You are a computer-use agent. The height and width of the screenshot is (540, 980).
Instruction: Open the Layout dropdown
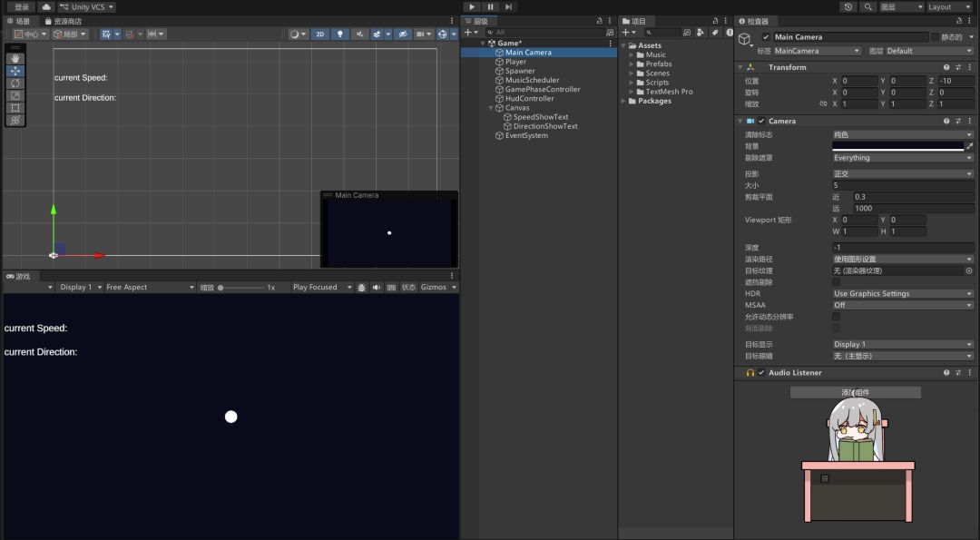tap(949, 7)
